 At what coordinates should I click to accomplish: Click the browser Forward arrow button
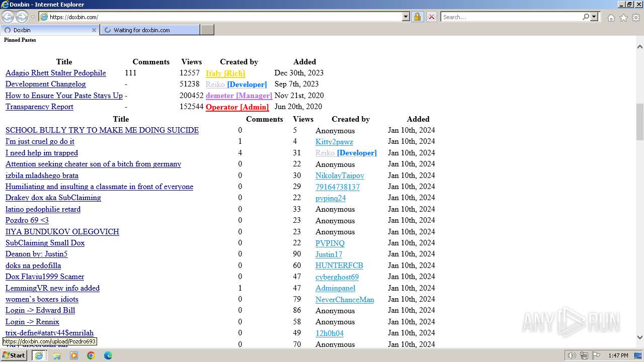tap(22, 17)
